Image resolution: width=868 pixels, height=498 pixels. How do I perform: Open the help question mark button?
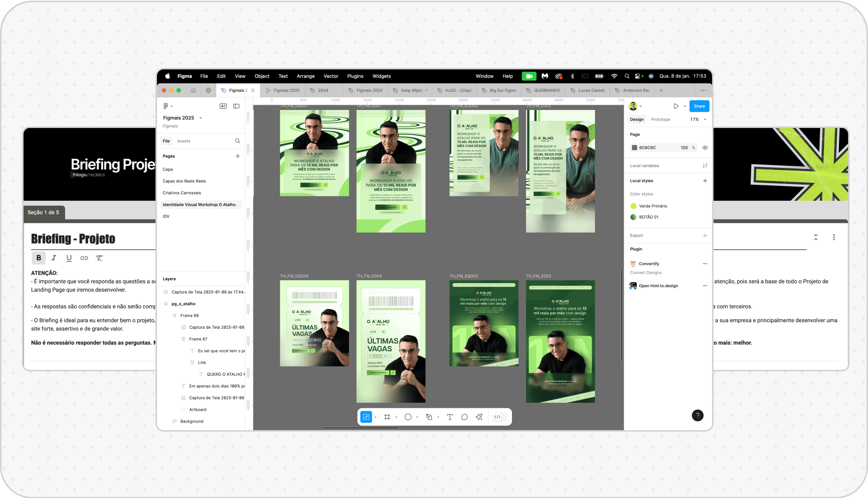[698, 415]
